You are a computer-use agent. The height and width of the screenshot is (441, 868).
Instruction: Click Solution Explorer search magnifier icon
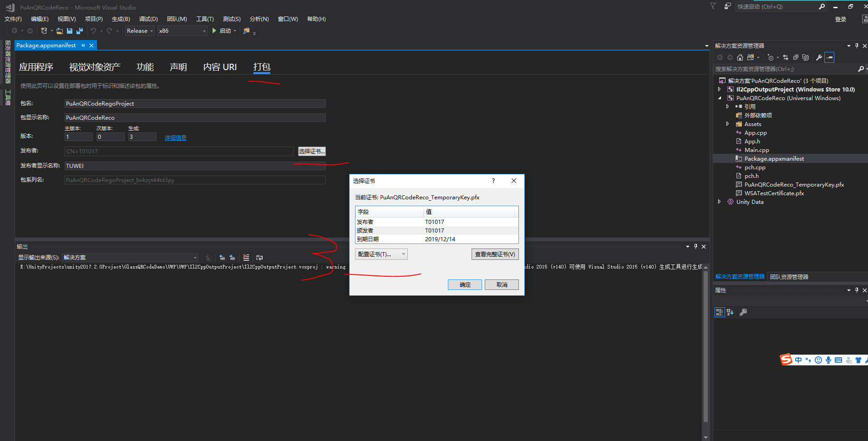861,69
